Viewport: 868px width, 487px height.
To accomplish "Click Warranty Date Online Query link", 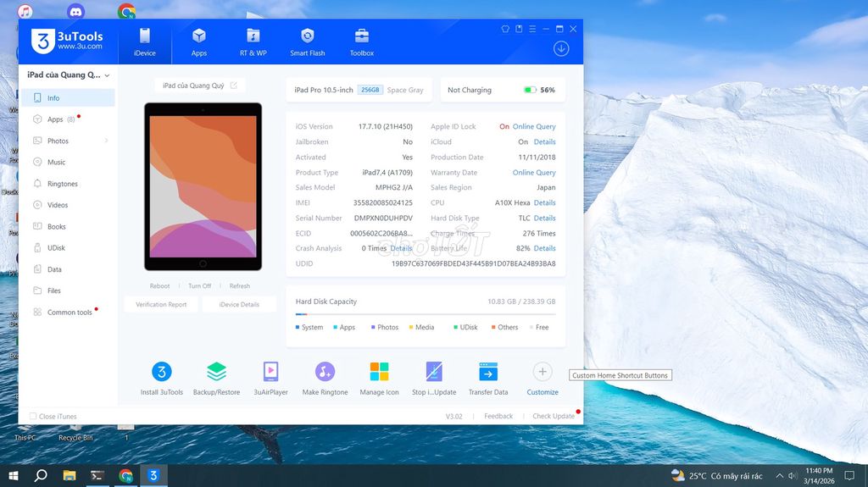I will click(534, 173).
